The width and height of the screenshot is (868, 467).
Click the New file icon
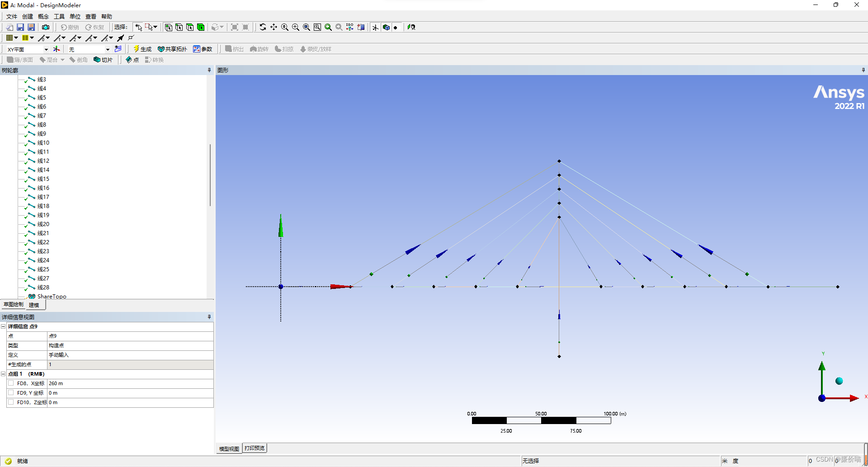tap(9, 28)
